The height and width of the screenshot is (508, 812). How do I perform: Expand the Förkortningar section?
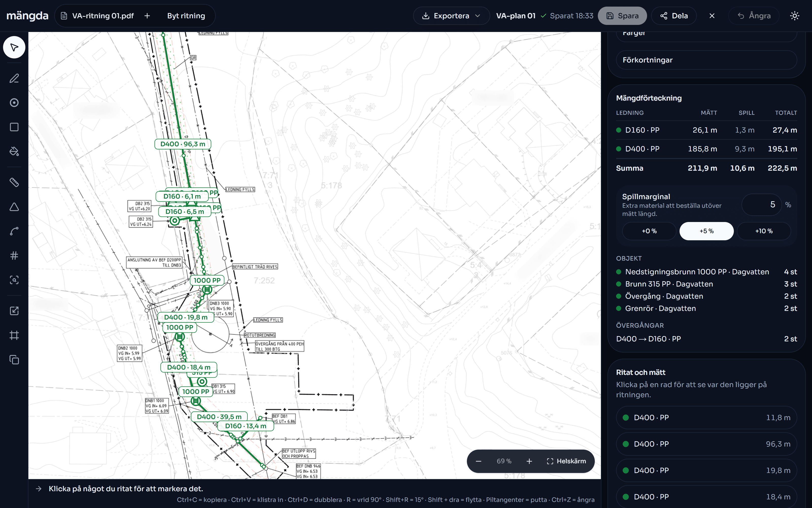706,60
